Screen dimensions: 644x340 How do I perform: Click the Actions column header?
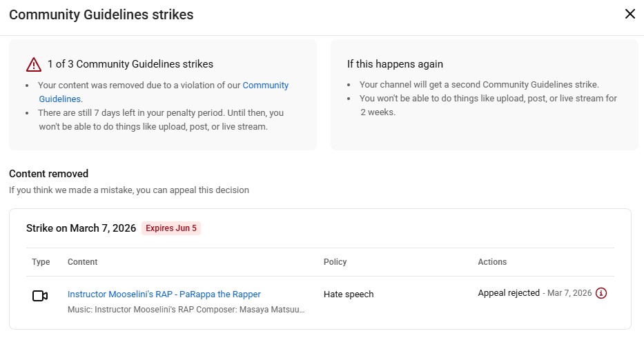click(x=492, y=262)
